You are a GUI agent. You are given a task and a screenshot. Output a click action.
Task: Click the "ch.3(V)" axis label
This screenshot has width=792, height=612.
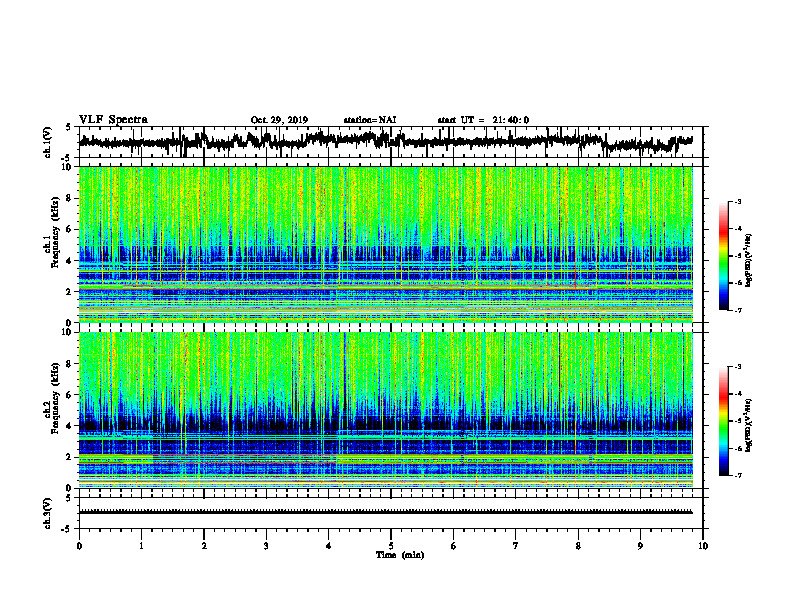48,513
